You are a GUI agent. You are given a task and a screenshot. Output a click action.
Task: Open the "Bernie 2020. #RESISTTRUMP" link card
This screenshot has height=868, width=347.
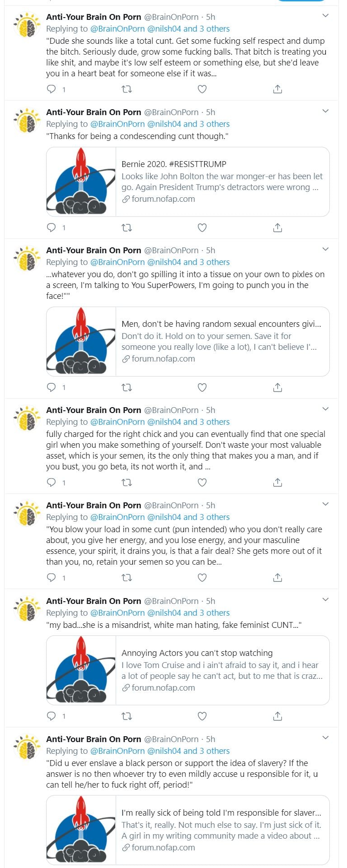tap(222, 181)
